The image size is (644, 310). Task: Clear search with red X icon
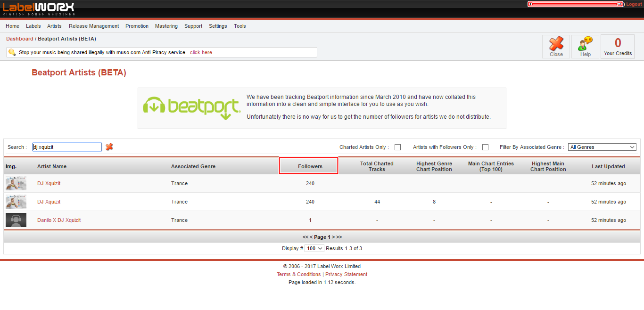pos(109,147)
